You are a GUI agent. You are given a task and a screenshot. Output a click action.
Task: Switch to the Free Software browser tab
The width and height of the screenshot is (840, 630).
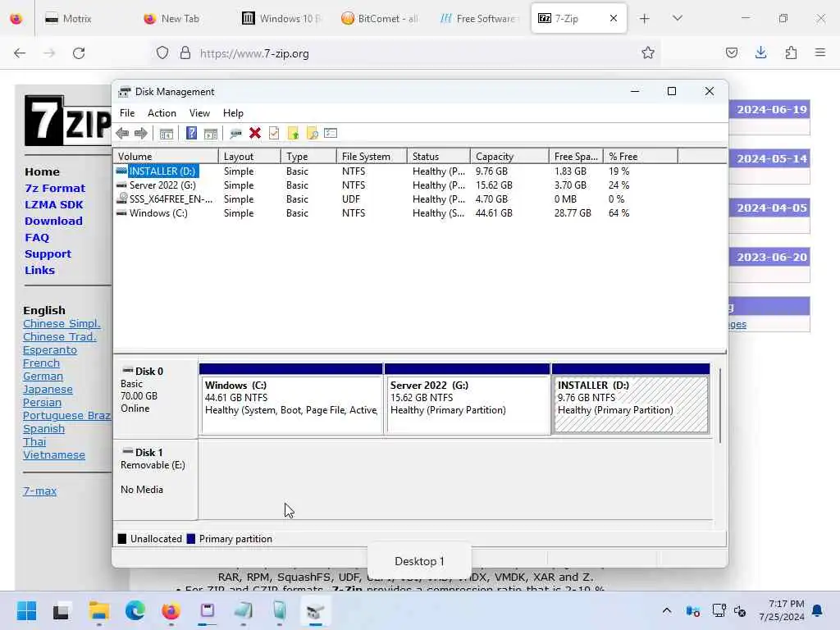tap(478, 19)
